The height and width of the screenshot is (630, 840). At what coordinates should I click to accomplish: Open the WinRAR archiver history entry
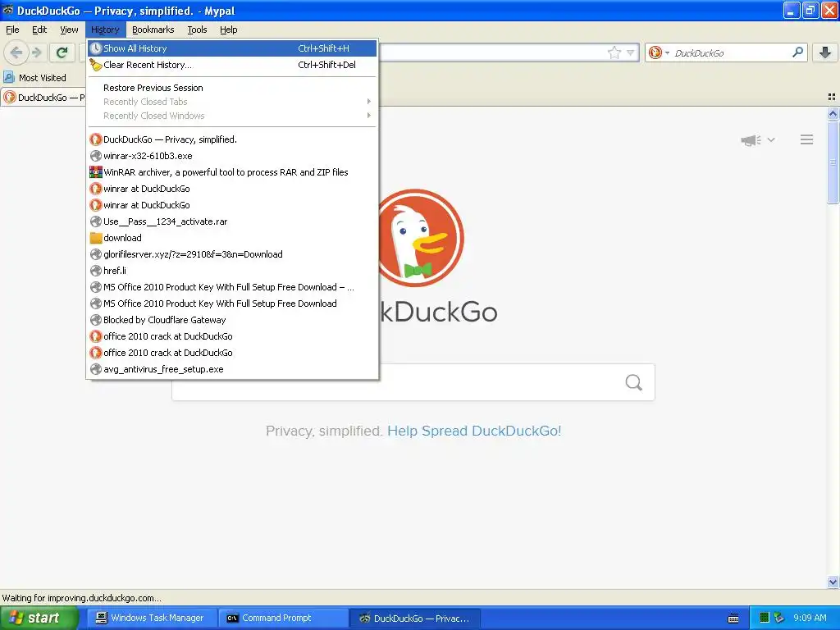(x=232, y=172)
